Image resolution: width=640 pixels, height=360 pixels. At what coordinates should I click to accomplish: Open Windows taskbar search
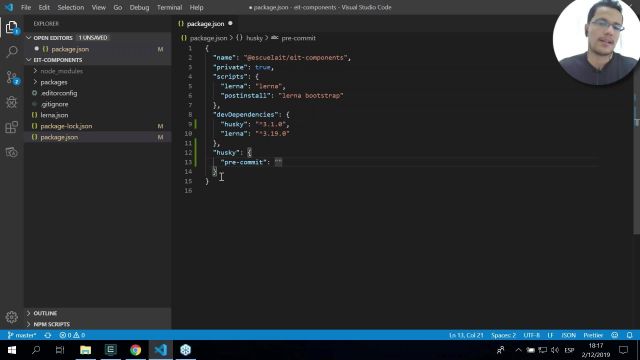(x=36, y=350)
